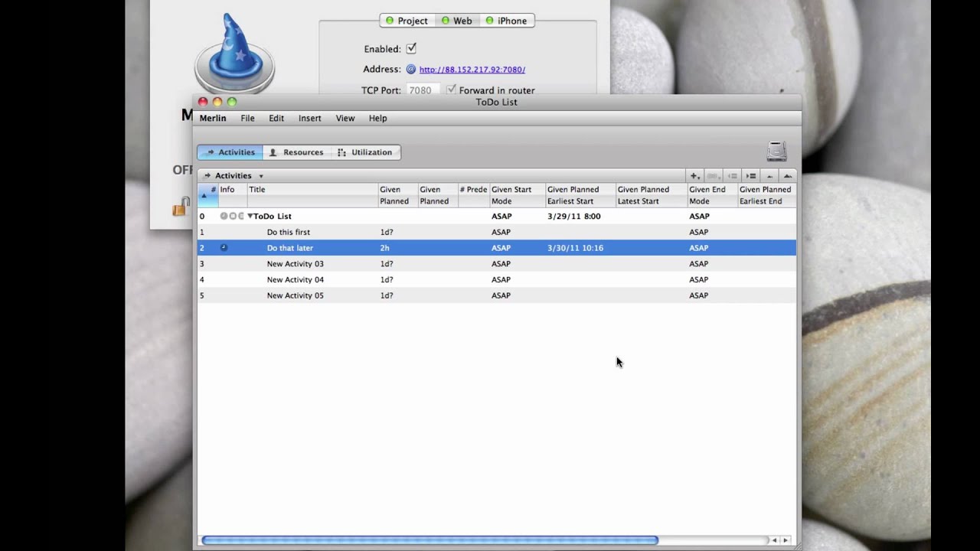
Task: Collapse the ToDo List group triangle
Action: (250, 216)
